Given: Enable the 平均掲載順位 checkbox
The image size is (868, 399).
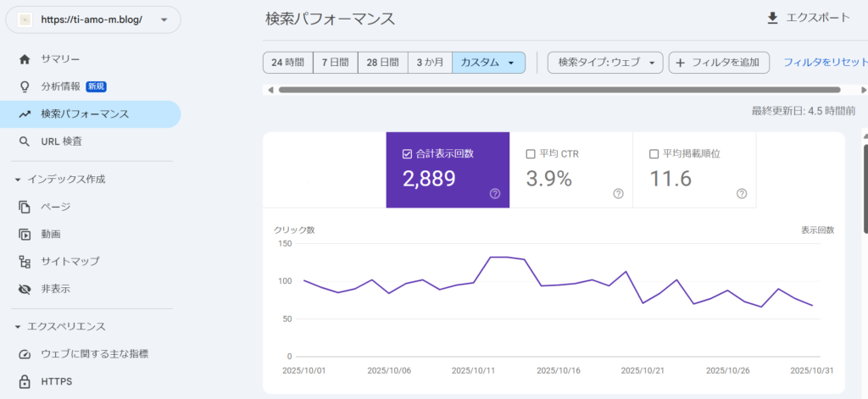Looking at the screenshot, I should coord(654,154).
